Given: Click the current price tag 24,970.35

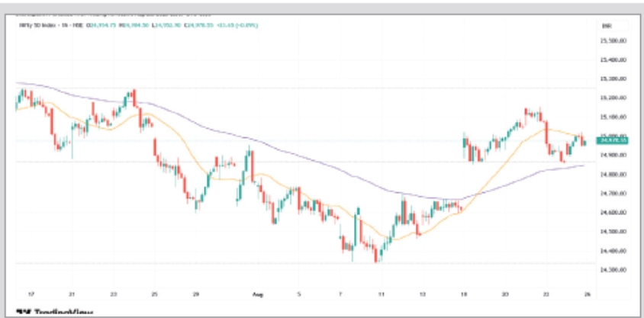Looking at the screenshot, I should click(613, 140).
